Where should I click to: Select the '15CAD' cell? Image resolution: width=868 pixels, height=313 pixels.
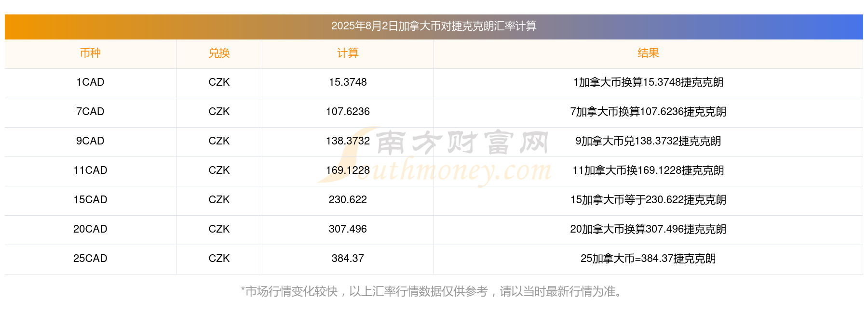click(90, 200)
